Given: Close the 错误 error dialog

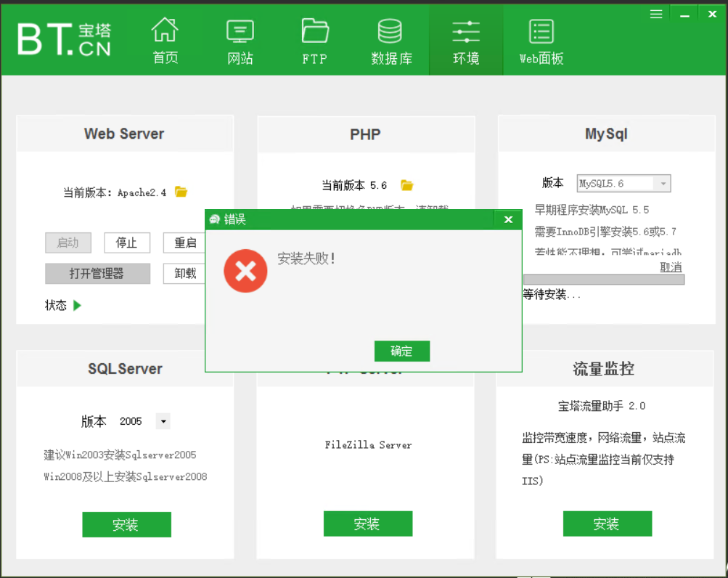Looking at the screenshot, I should coord(508,219).
